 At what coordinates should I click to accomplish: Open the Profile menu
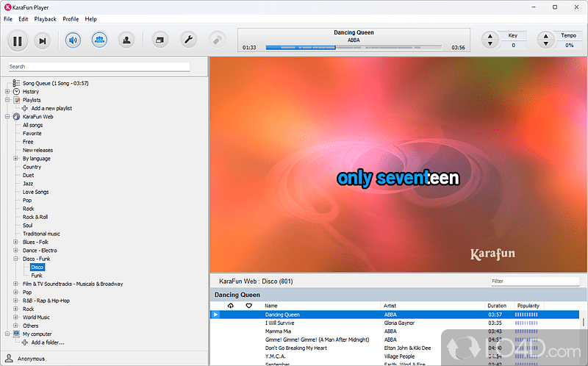tap(71, 19)
